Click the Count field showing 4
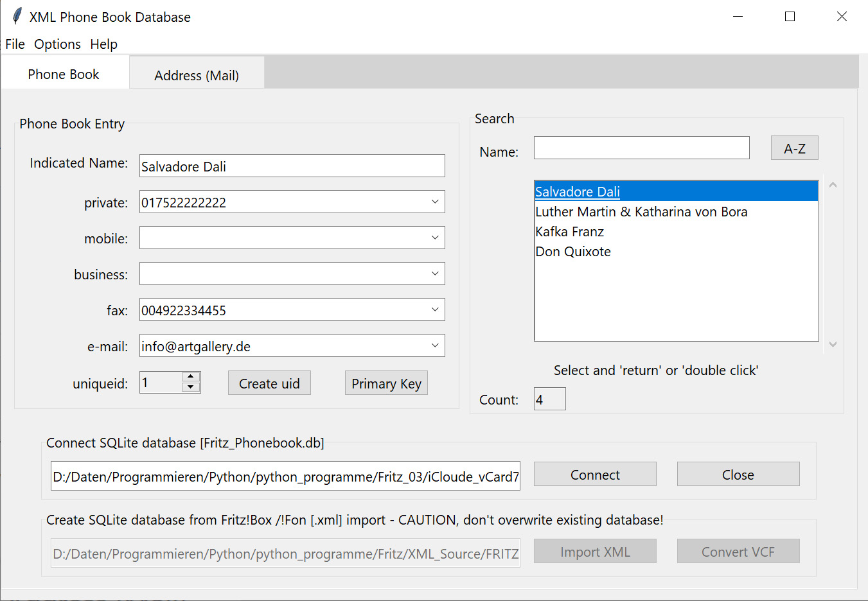 (x=550, y=399)
